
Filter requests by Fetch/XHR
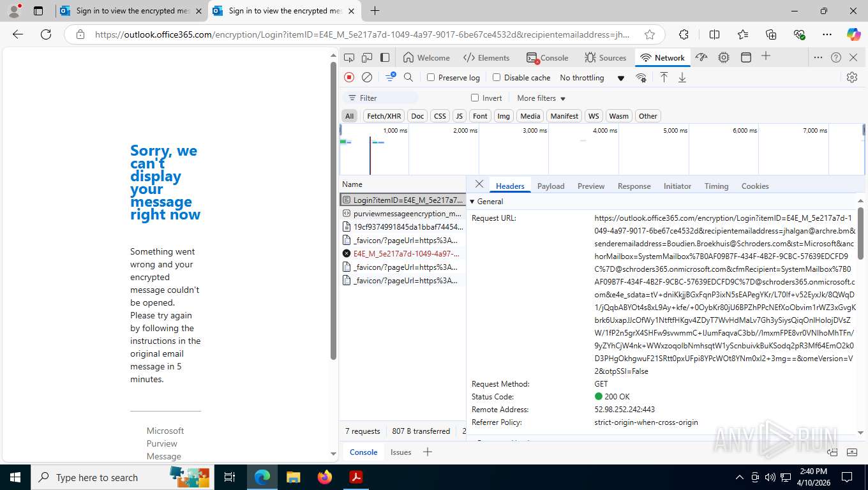click(x=384, y=116)
